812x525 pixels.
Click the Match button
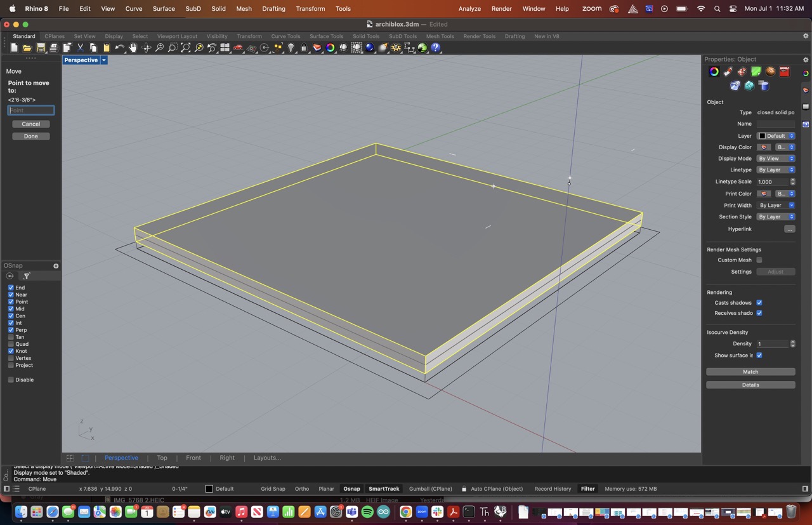pos(750,372)
